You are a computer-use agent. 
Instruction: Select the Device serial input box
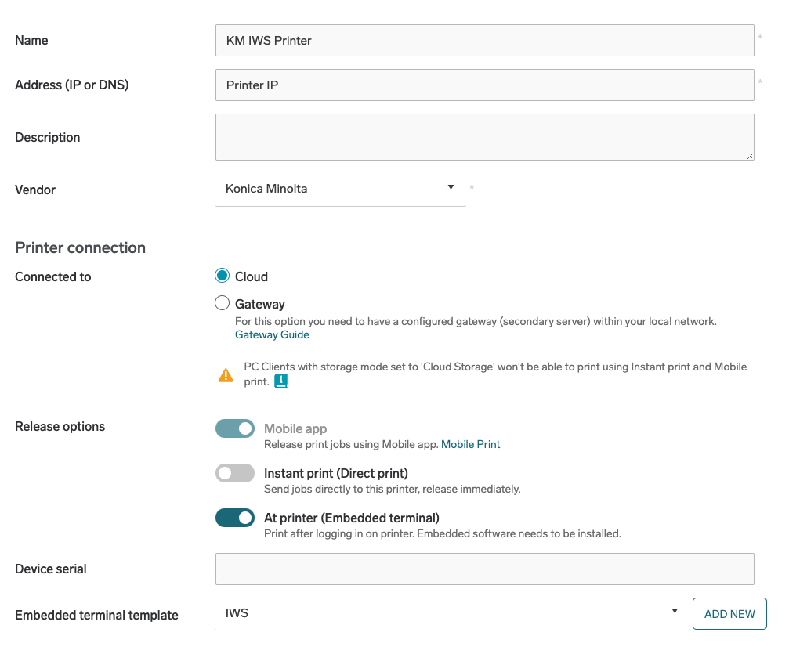[x=484, y=569]
